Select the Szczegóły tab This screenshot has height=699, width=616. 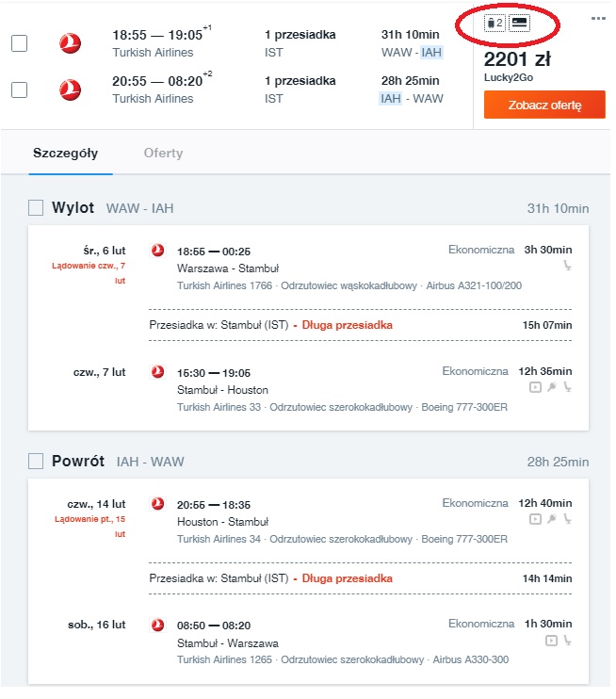click(66, 153)
